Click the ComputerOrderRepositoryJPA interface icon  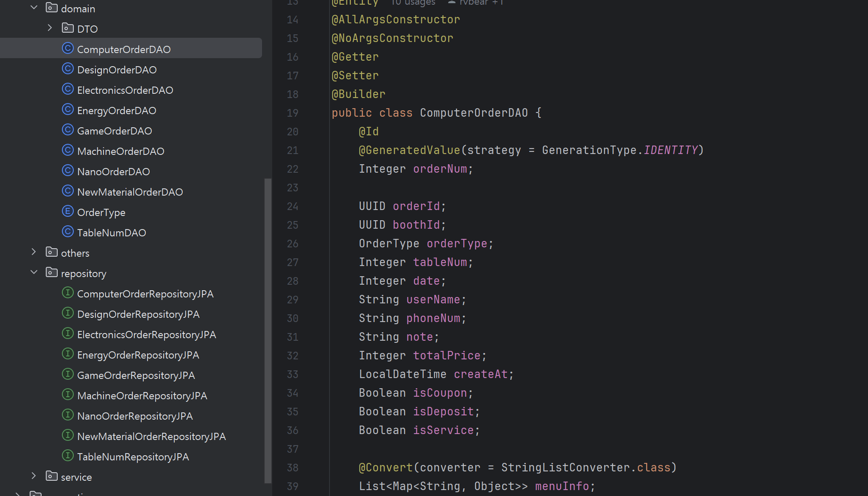tap(67, 293)
